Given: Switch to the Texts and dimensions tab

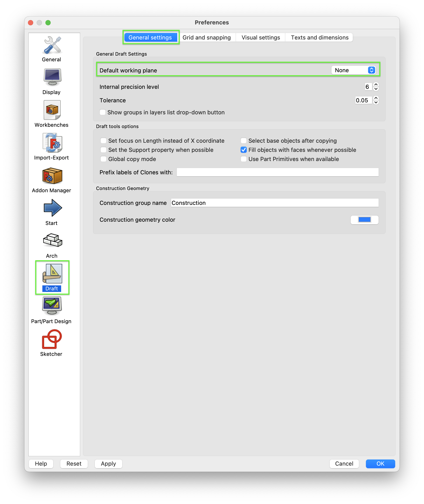Looking at the screenshot, I should [319, 38].
